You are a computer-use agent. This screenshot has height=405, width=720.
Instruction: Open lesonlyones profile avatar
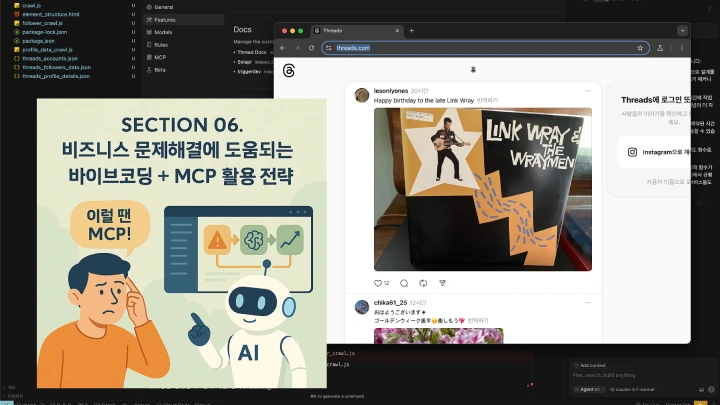[362, 95]
